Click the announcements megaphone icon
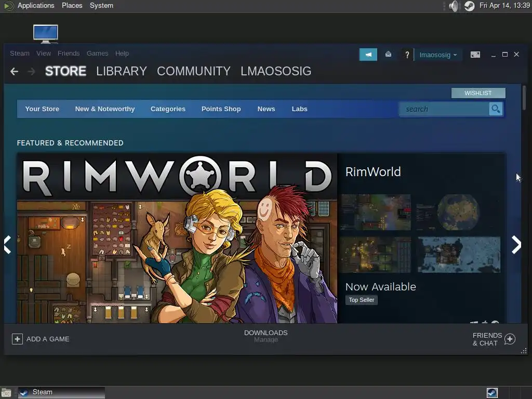Screen dimensions: 532x399 [368, 54]
